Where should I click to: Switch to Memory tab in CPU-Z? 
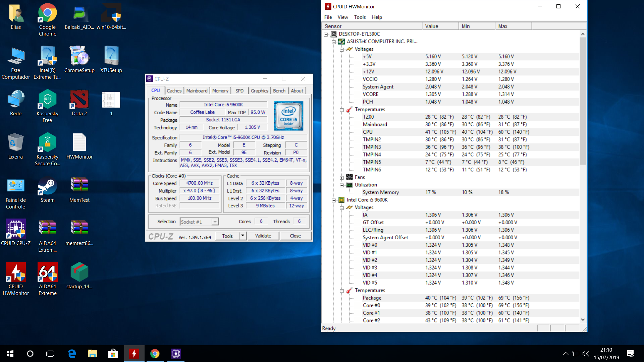[220, 91]
